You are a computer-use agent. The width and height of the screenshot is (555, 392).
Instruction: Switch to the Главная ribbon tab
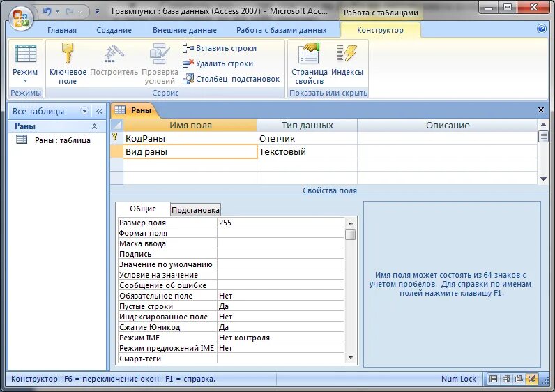[x=62, y=30]
